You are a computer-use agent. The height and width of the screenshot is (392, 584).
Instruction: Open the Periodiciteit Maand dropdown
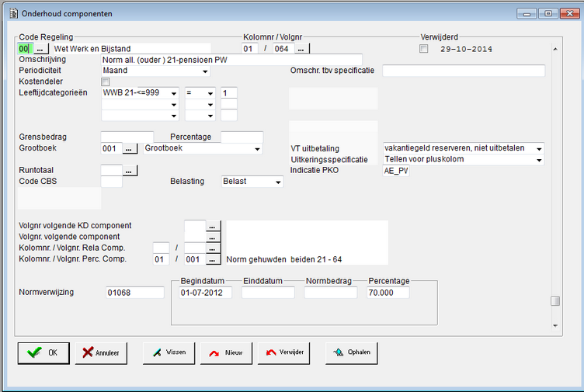point(205,71)
